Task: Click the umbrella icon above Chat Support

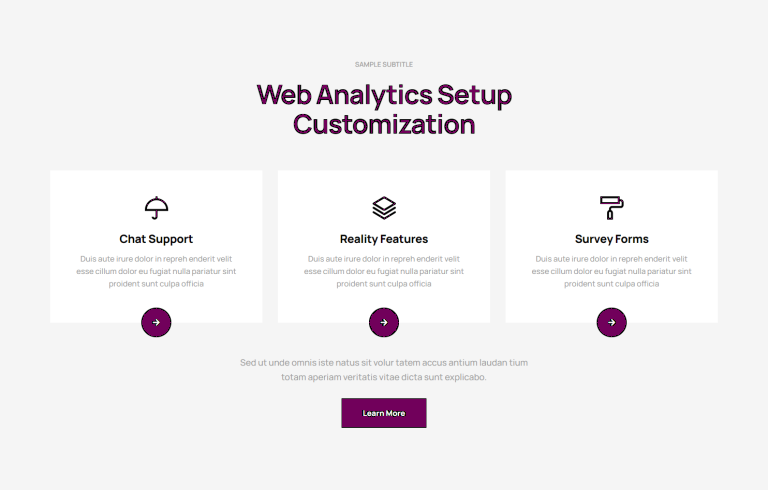Action: [x=156, y=208]
